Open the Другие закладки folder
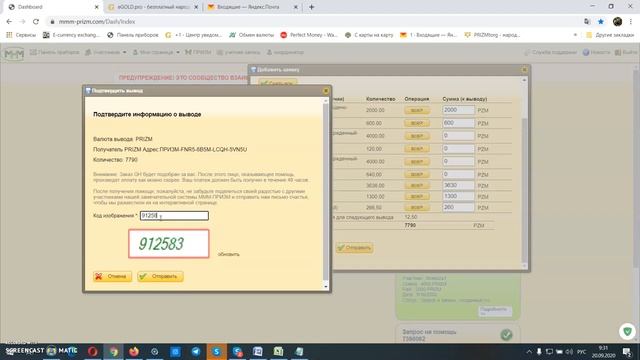This screenshot has height=360, width=640. pos(610,35)
